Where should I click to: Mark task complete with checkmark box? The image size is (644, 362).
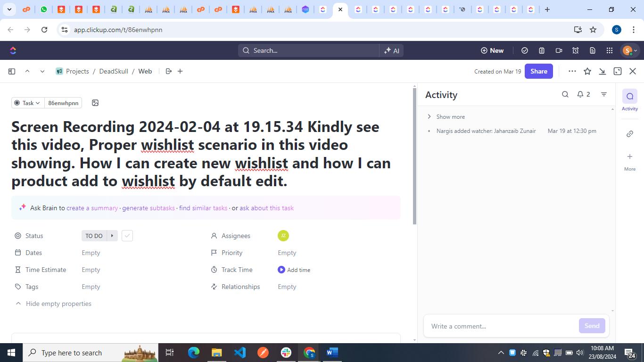(127, 236)
